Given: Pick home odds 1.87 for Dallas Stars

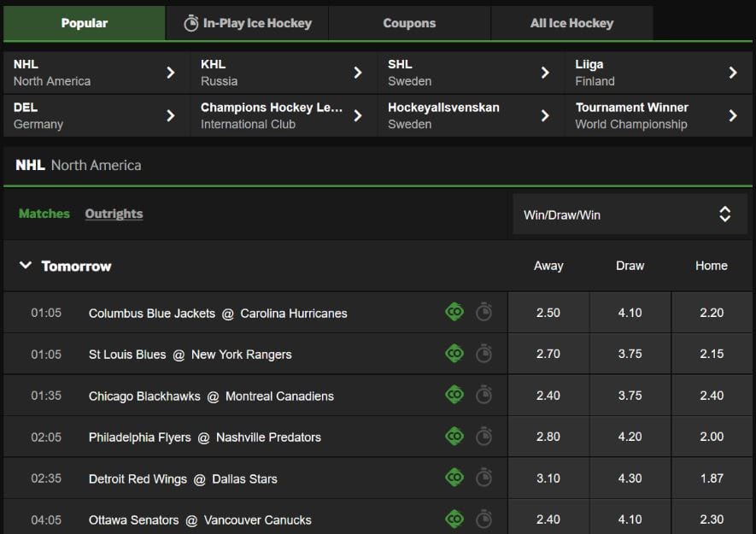Looking at the screenshot, I should click(712, 478).
